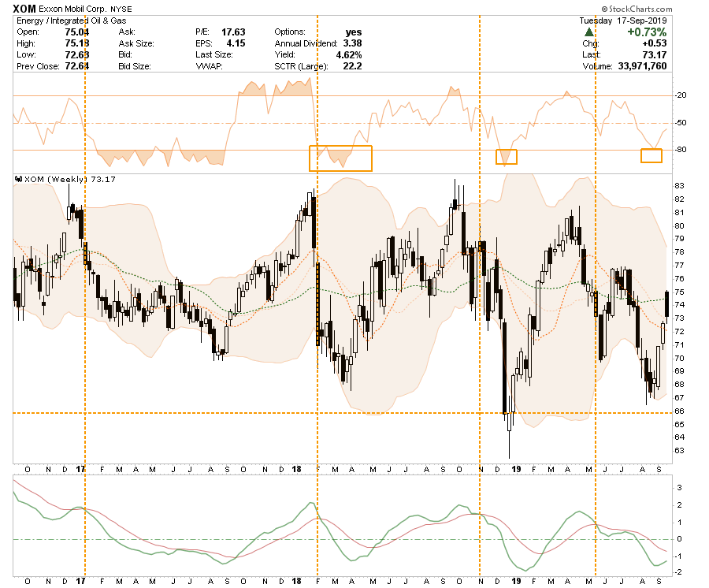Click the candlestick glyph beside XOM (Weekly)
The height and width of the screenshot is (588, 709).
tap(19, 179)
